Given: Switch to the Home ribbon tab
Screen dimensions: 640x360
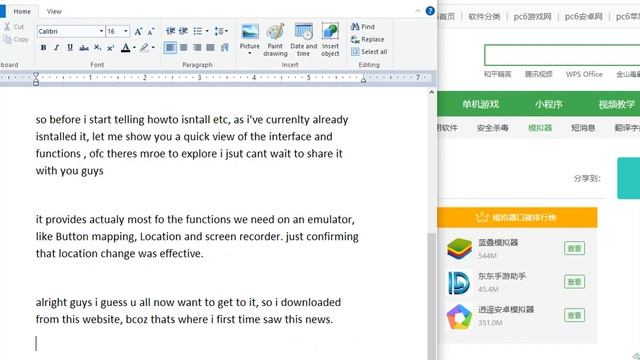Looking at the screenshot, I should [x=22, y=11].
